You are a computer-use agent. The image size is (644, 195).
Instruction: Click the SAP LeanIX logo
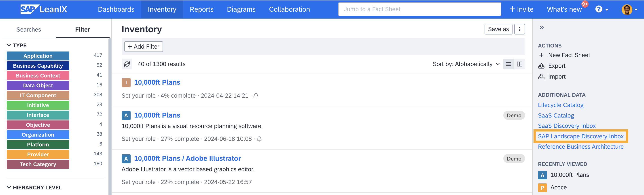tap(44, 9)
